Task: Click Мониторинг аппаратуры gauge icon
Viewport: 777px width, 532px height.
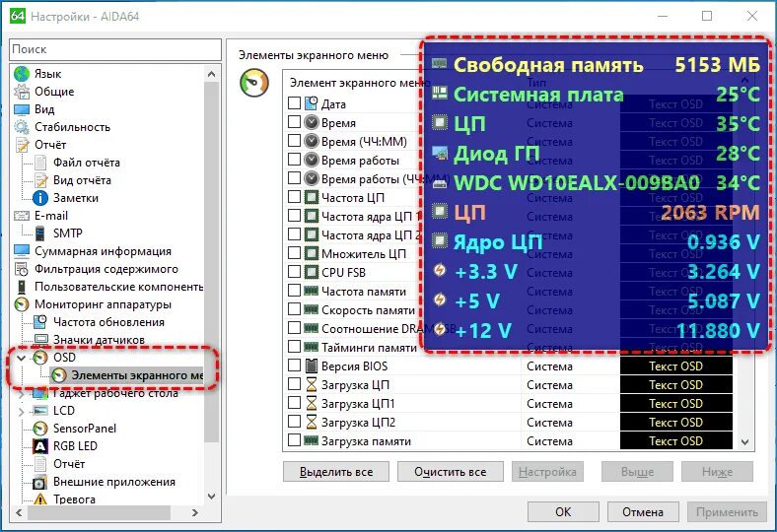Action: (x=22, y=304)
